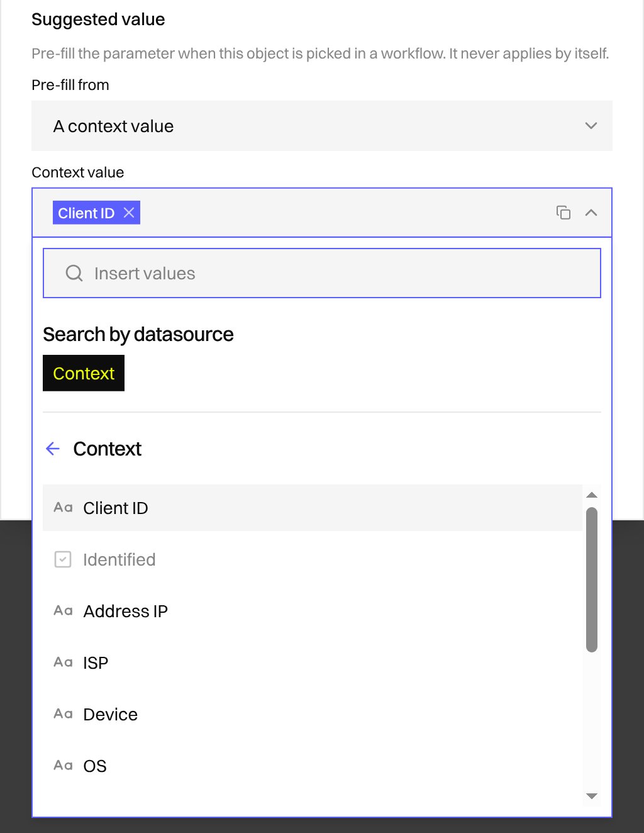Click the Client ID selected tag
The image size is (644, 833).
pos(96,213)
